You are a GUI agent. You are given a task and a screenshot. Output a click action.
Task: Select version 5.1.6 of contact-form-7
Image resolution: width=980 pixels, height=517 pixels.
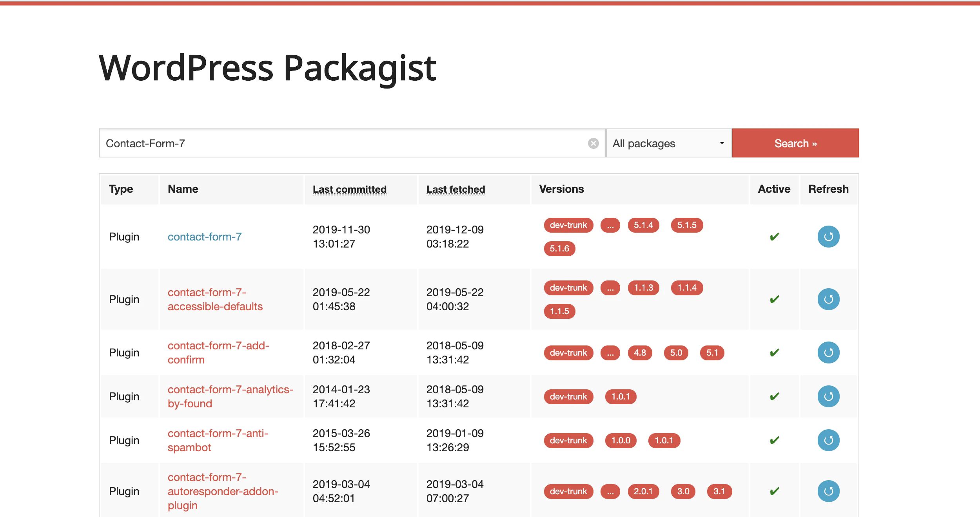pyautogui.click(x=559, y=249)
